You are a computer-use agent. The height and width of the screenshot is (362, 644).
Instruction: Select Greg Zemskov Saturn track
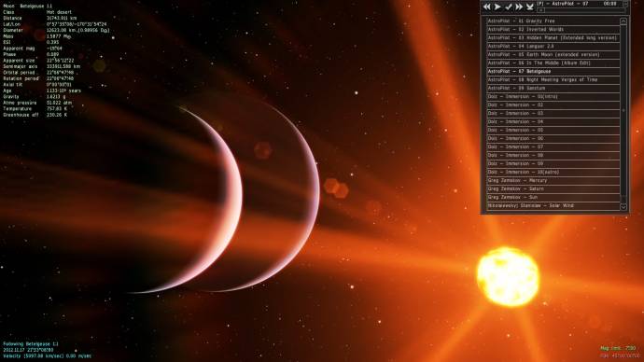pos(553,188)
